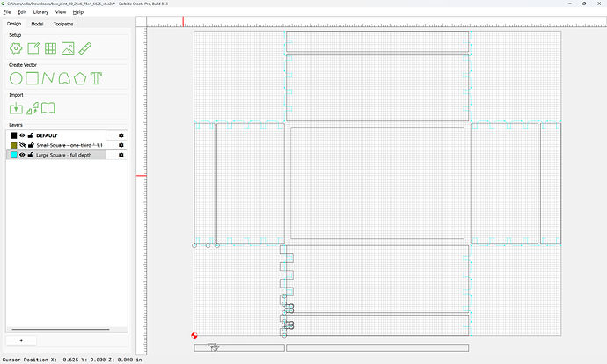
Task: Switch to the Toolpaths tab
Action: click(x=63, y=24)
